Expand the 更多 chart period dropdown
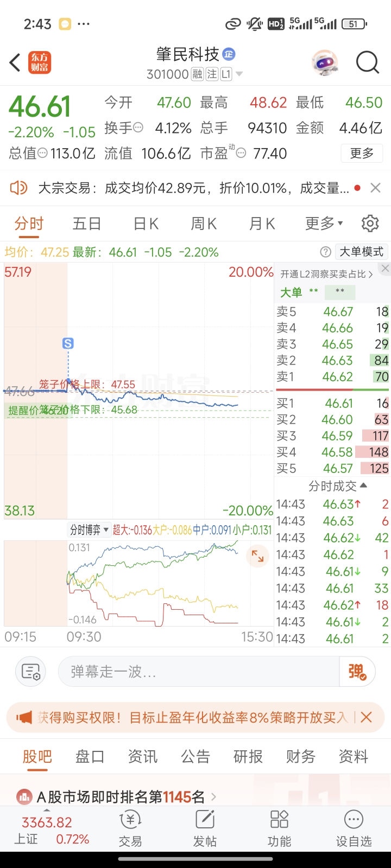The height and width of the screenshot is (868, 391). tap(324, 223)
